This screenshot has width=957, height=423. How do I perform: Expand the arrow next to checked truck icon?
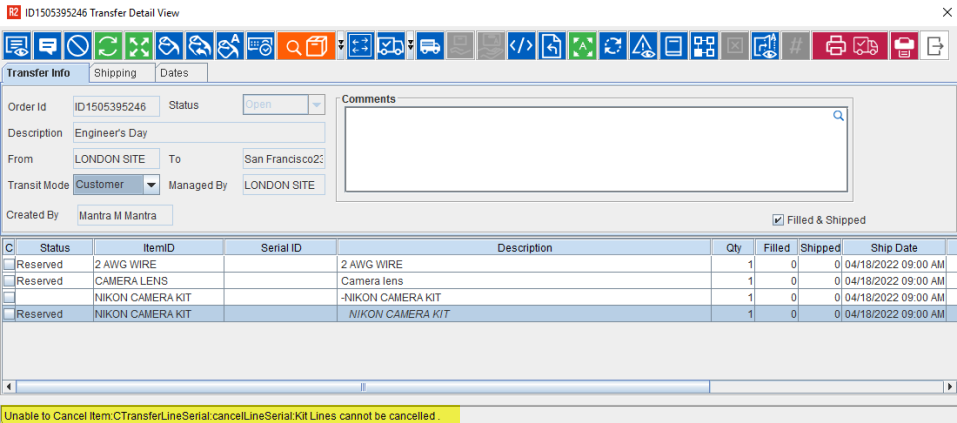tap(410, 45)
